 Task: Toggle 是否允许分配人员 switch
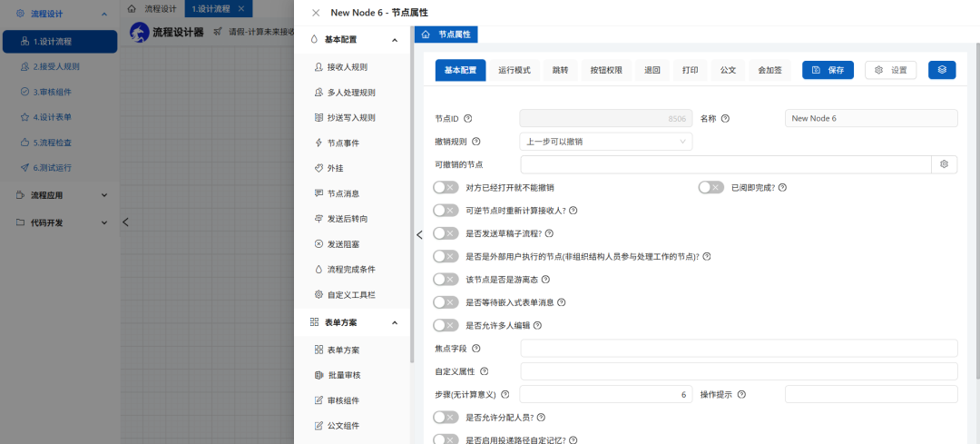[x=446, y=417]
